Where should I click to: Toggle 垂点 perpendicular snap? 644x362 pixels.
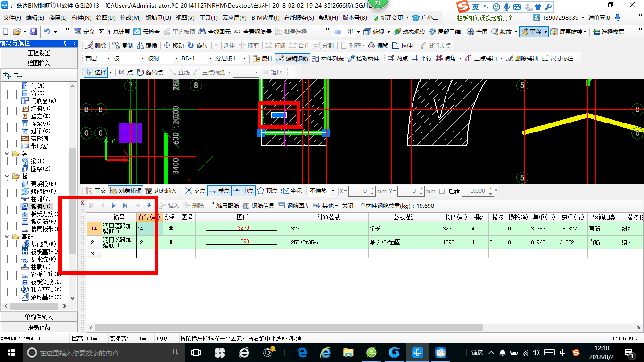coord(220,191)
